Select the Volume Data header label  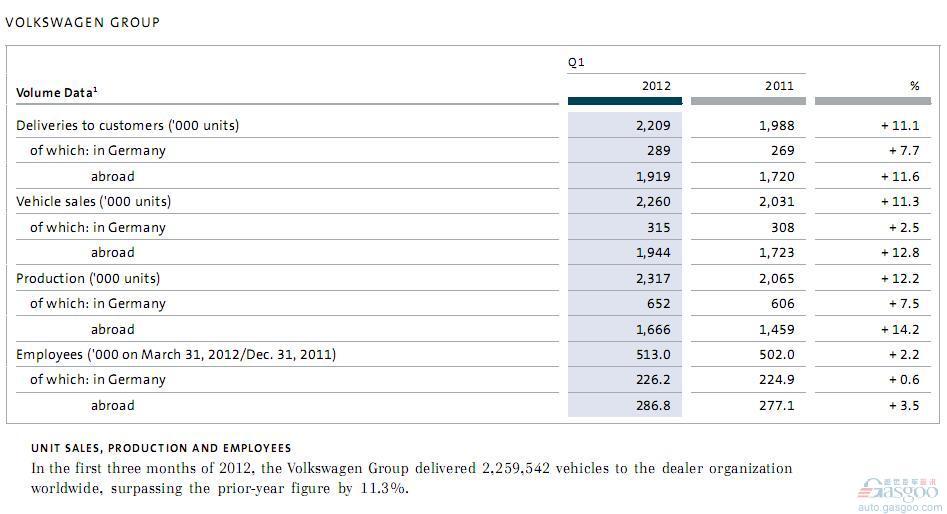(x=57, y=93)
